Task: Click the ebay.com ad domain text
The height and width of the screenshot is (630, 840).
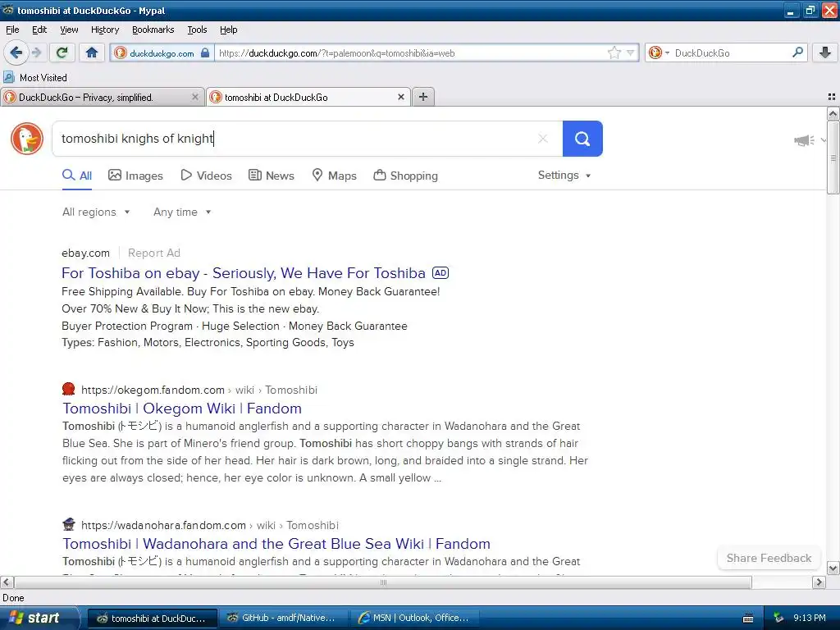Action: 85,253
